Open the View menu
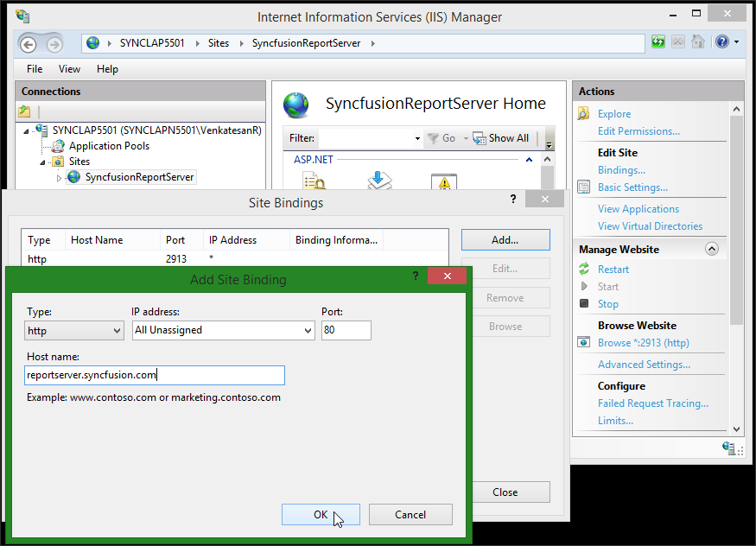 tap(69, 69)
